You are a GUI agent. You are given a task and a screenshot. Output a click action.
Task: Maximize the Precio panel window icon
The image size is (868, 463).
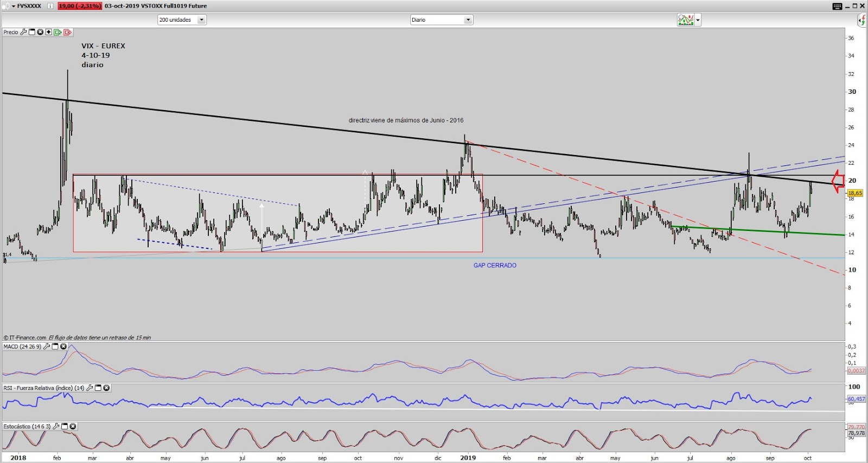pos(32,32)
